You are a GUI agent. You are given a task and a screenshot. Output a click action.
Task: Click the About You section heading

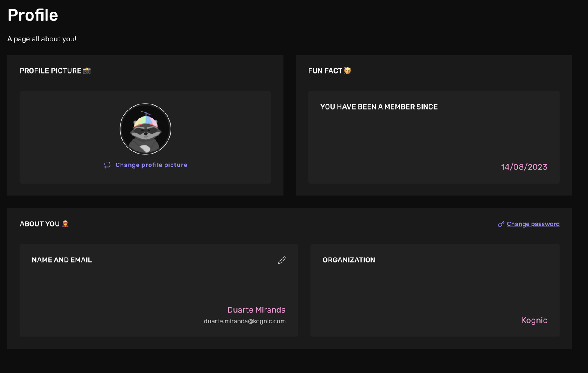click(x=40, y=224)
